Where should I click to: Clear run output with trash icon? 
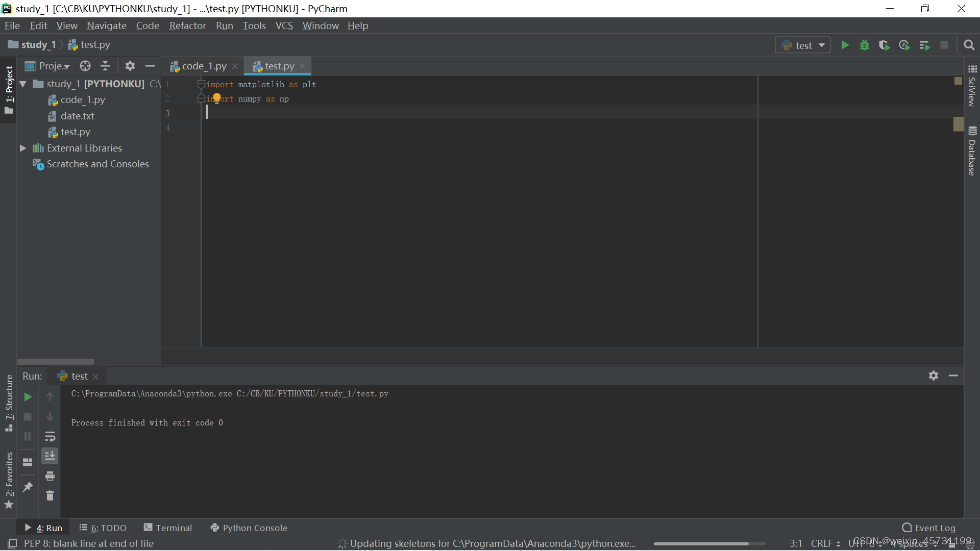pyautogui.click(x=50, y=495)
